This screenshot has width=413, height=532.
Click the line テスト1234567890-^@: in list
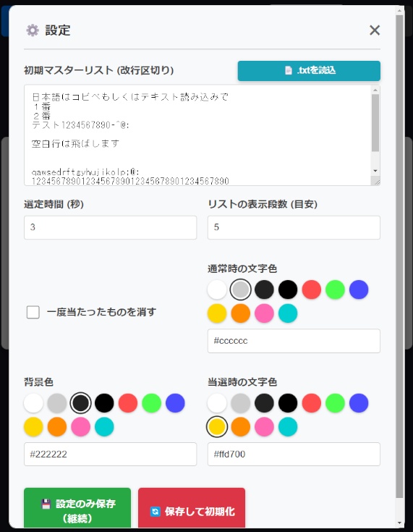(80, 125)
